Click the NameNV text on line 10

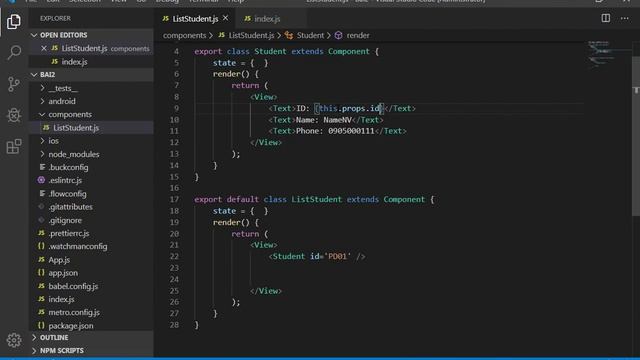tap(338, 120)
